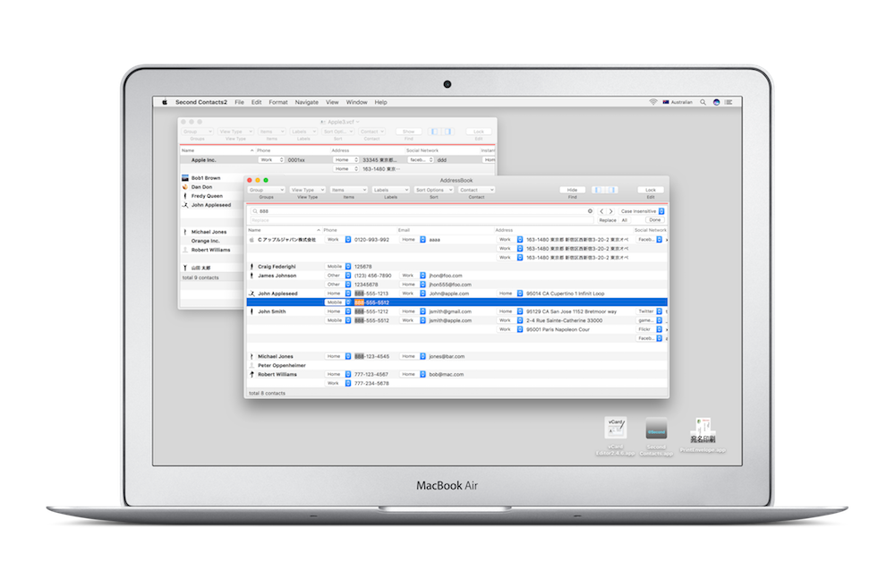Click the Replace text input field
Viewport: 895px width, 588px height.
(x=422, y=220)
